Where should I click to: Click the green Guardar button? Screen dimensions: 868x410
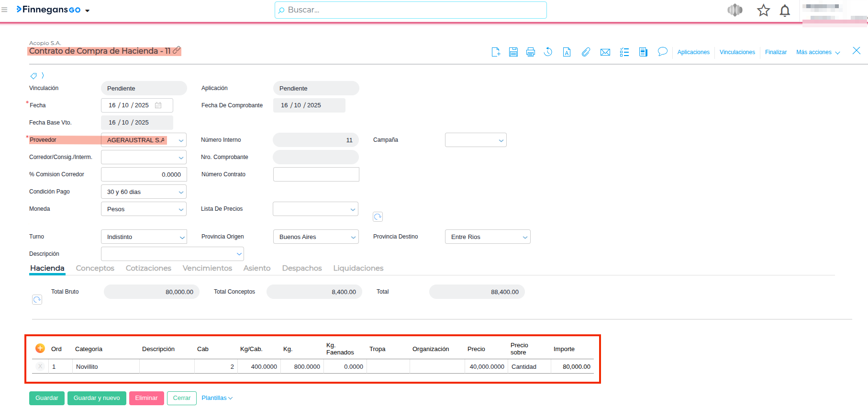coord(47,398)
